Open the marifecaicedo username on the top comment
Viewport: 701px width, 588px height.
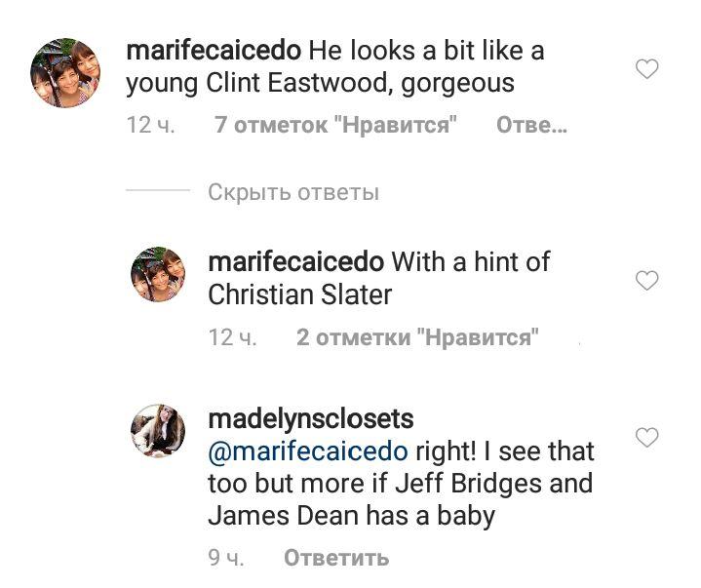click(x=214, y=49)
